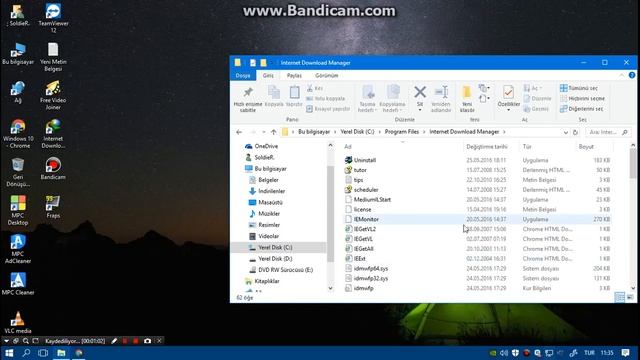Open the Aç dropdown in the ribbon

(533, 88)
